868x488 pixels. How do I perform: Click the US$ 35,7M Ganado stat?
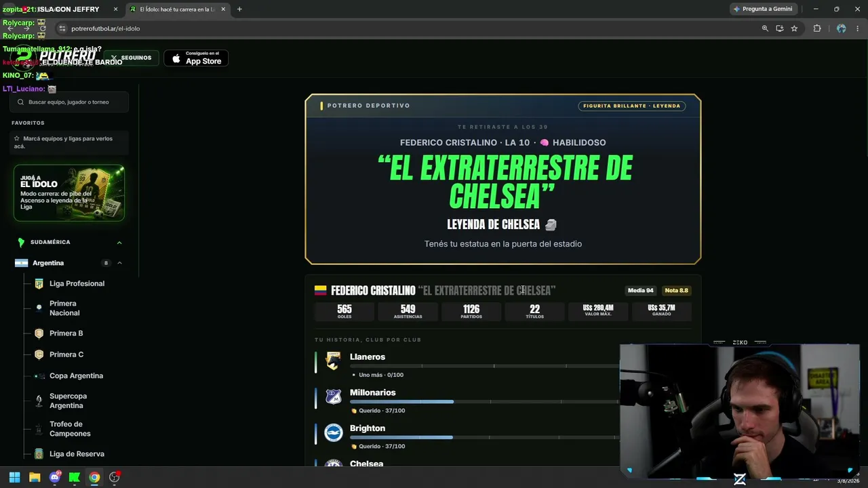(x=662, y=311)
